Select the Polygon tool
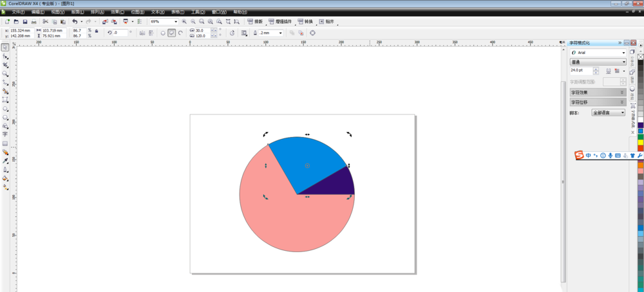The height and width of the screenshot is (292, 644). pos(5,117)
